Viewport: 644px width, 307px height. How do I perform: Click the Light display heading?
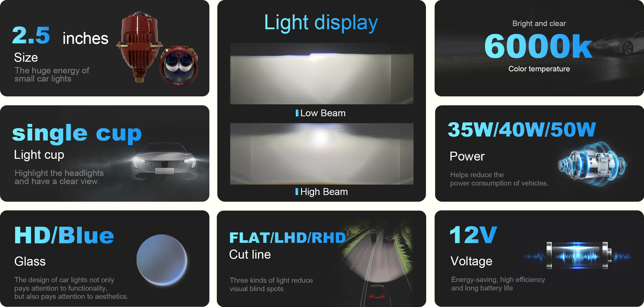(x=321, y=23)
